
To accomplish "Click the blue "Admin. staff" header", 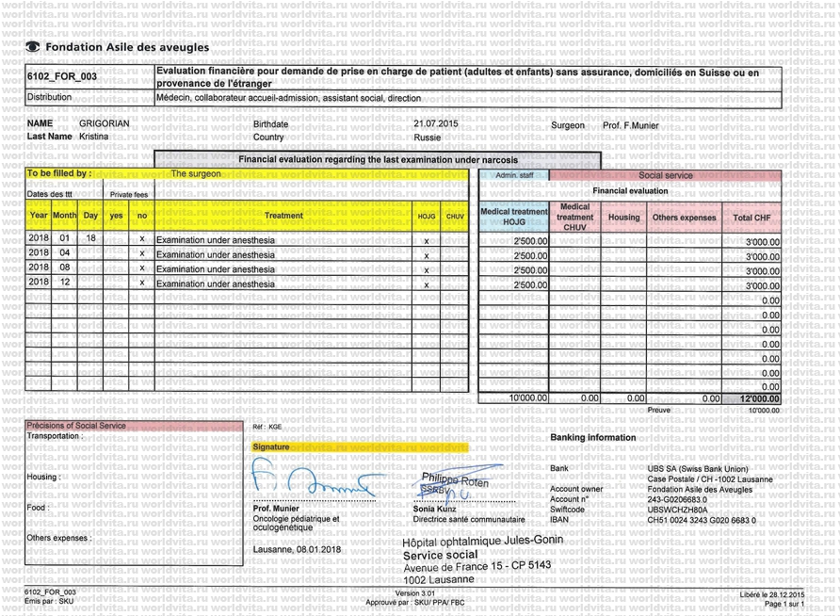I will click(514, 175).
